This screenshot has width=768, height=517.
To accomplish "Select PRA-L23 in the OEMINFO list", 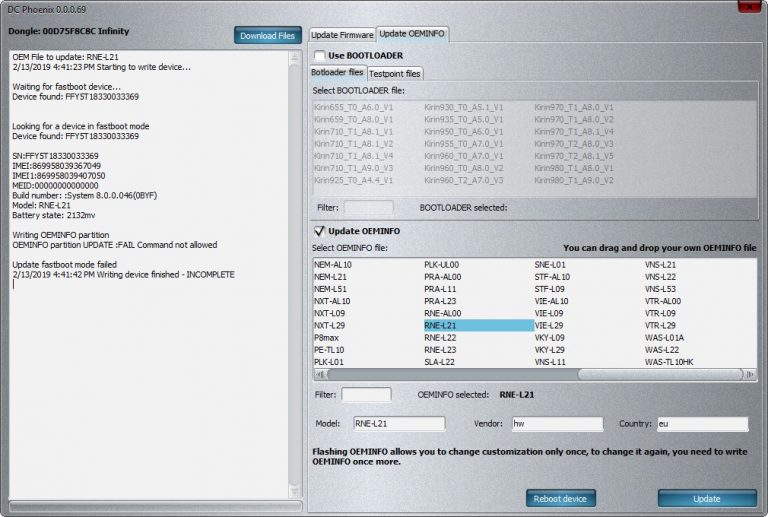I will [440, 302].
